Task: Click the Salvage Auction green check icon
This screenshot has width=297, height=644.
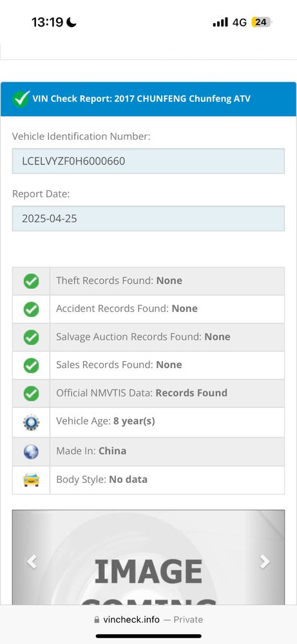Action: click(x=31, y=337)
